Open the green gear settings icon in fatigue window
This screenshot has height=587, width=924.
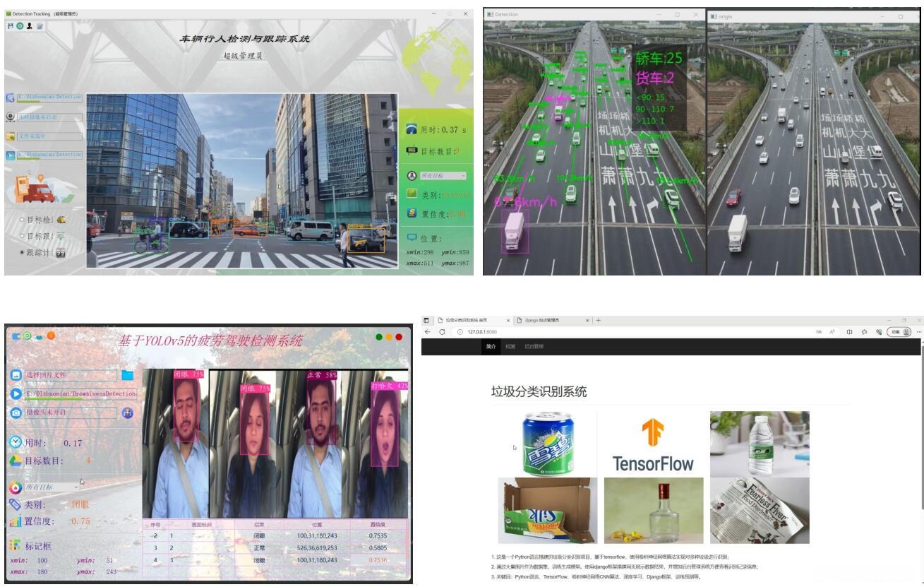28,336
